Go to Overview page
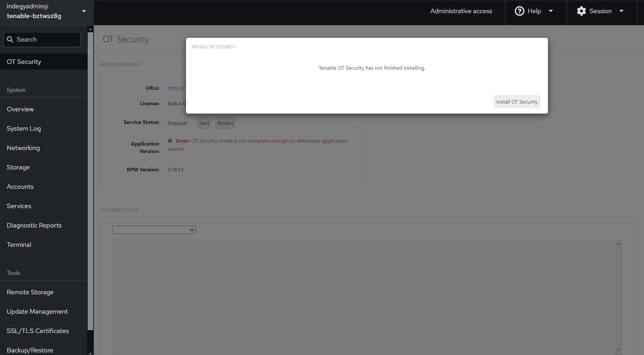 pos(44,109)
